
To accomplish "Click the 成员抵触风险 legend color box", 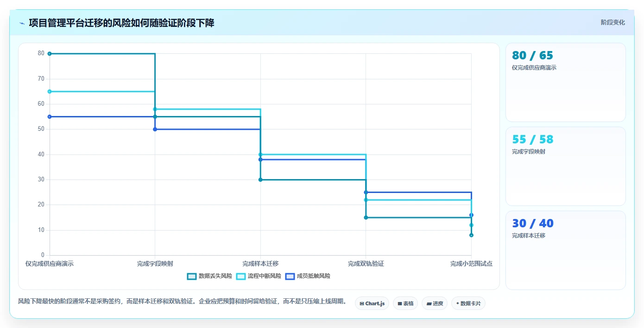I will click(x=290, y=276).
